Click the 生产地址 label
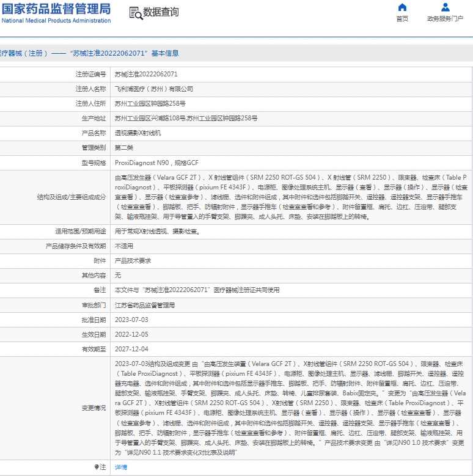 pyautogui.click(x=94, y=119)
